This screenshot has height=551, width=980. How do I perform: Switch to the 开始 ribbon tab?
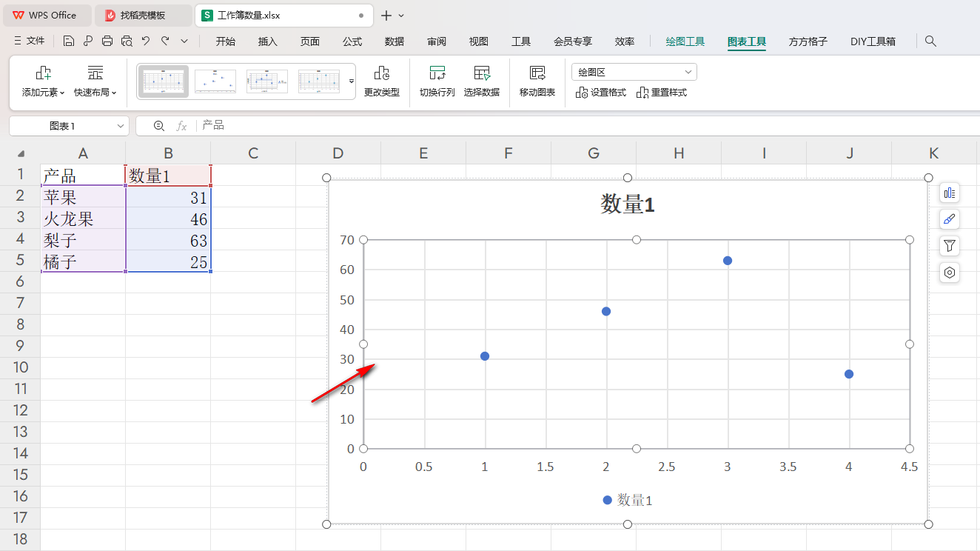226,41
